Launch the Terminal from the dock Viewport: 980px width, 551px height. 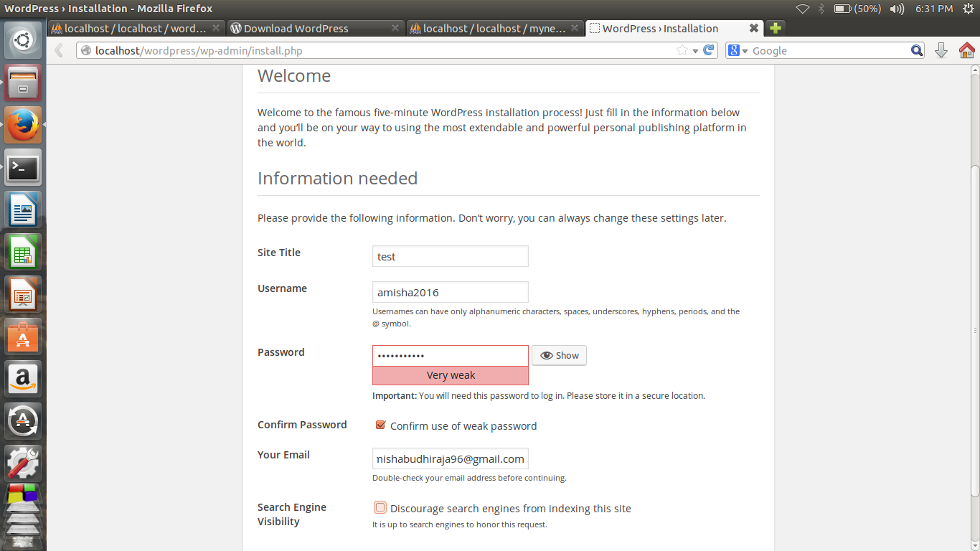(24, 168)
